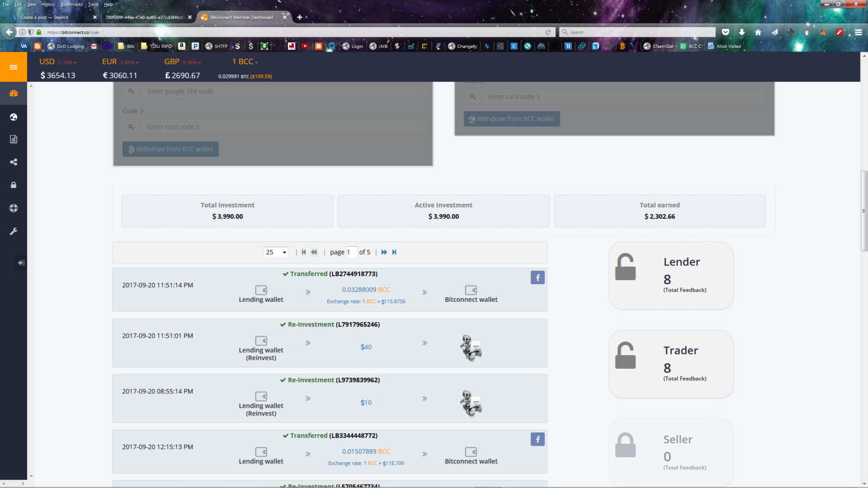Open the Changelly bookmark

click(x=462, y=46)
